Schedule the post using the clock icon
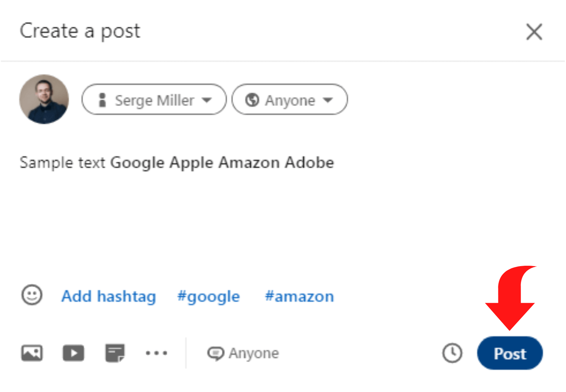 click(x=452, y=353)
